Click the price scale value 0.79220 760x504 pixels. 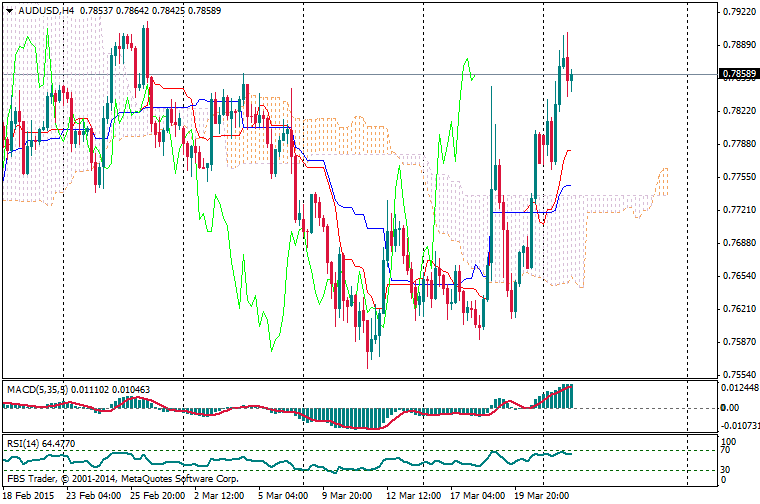coord(739,12)
